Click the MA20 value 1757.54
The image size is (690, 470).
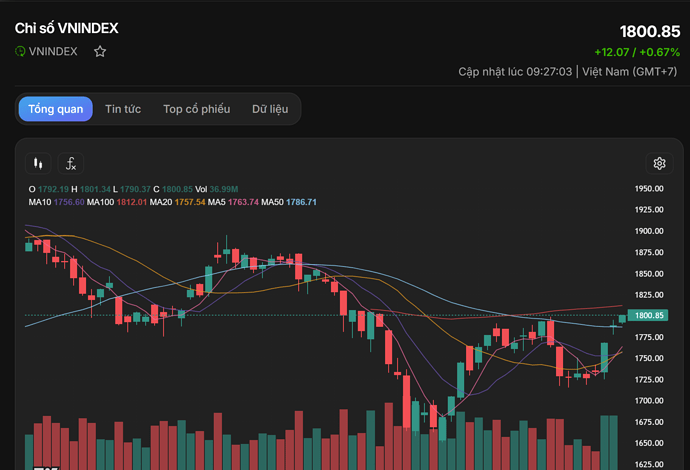pos(190,202)
